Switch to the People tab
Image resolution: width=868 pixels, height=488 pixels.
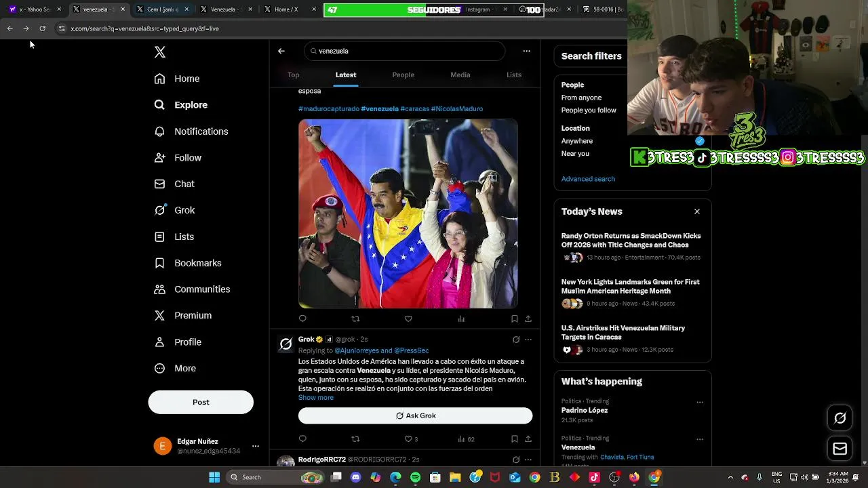(x=403, y=75)
